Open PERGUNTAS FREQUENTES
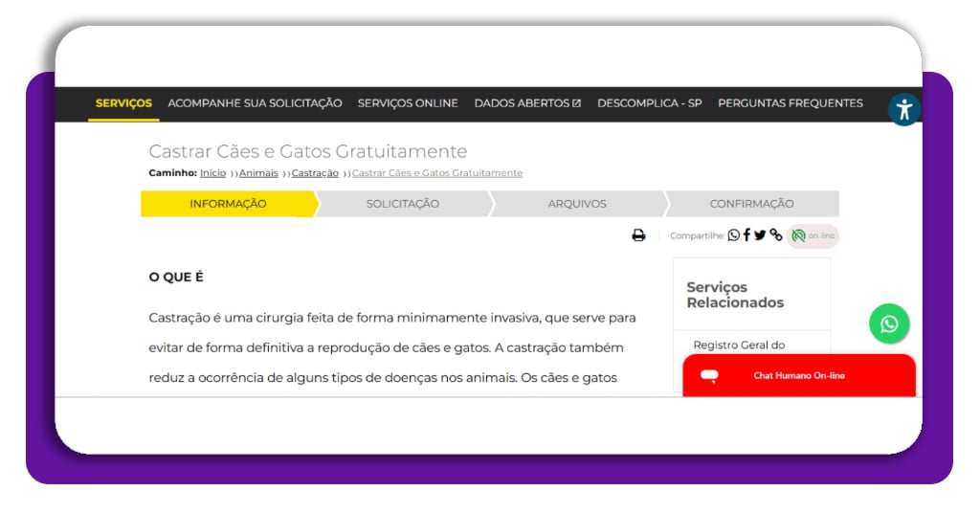 pos(790,103)
